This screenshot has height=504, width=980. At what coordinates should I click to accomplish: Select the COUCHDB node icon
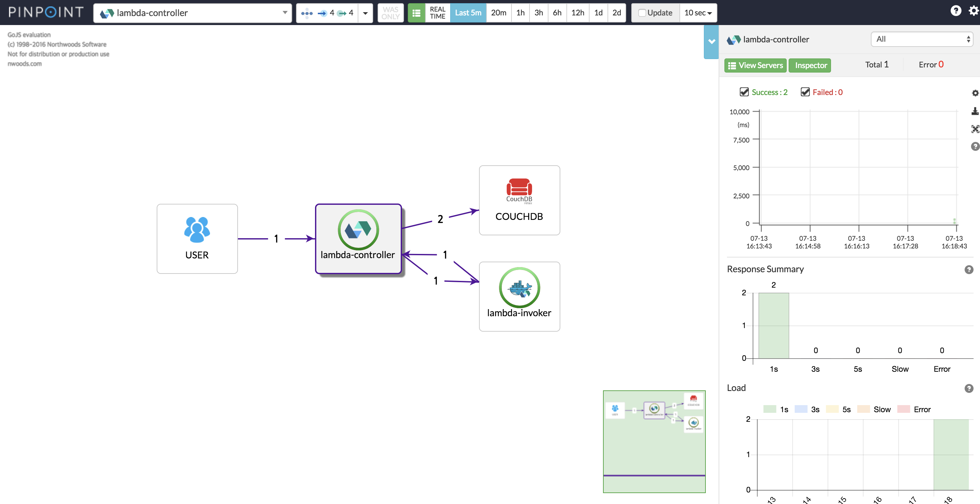[x=519, y=188]
